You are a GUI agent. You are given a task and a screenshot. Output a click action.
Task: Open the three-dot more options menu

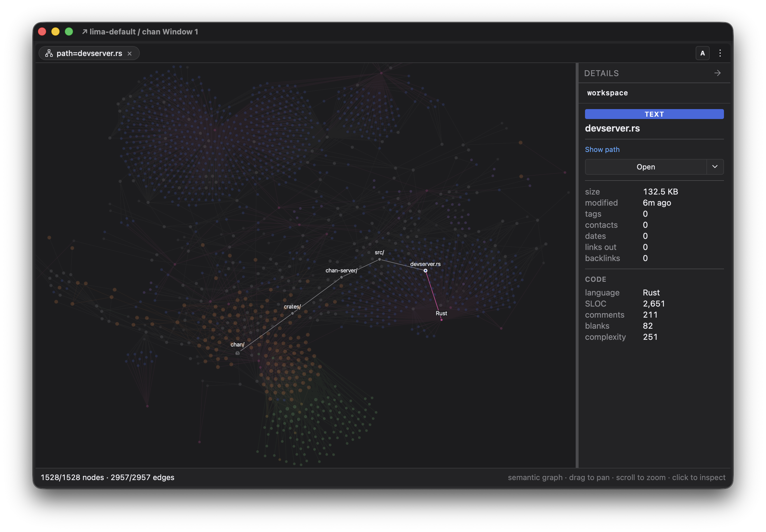[720, 53]
